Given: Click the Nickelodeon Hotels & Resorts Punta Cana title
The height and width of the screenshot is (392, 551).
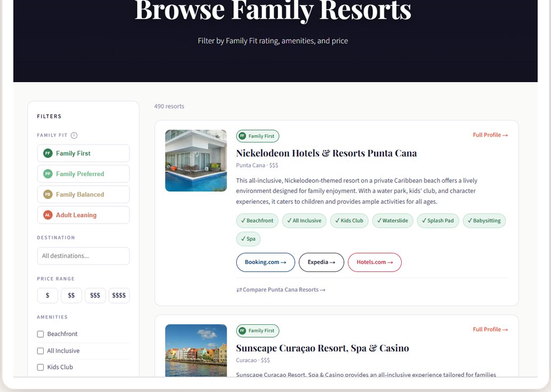Looking at the screenshot, I should pyautogui.click(x=326, y=153).
